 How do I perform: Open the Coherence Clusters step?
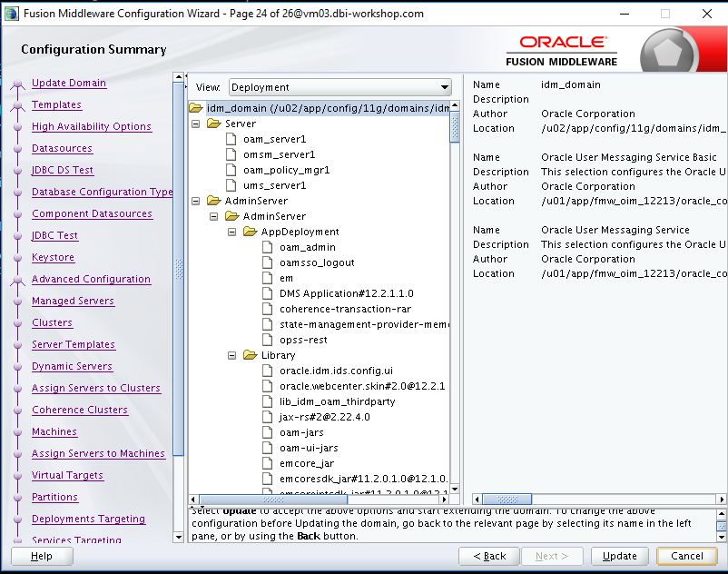(x=80, y=410)
